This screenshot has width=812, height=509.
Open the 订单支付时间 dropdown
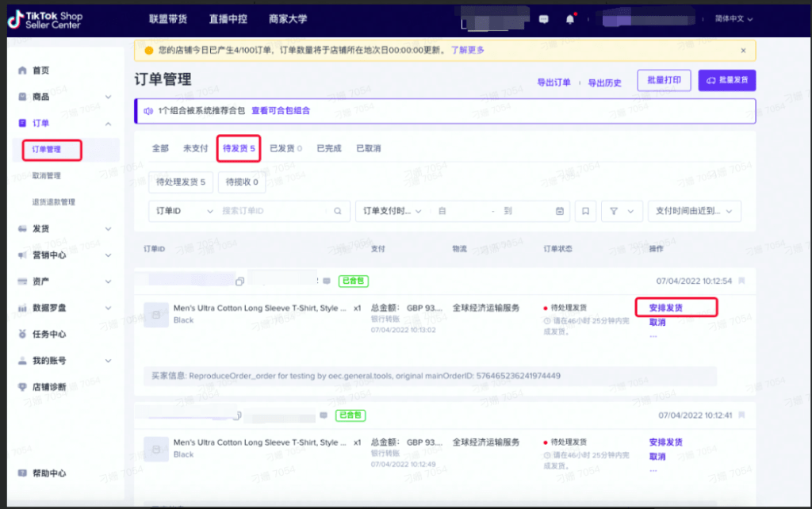click(391, 211)
